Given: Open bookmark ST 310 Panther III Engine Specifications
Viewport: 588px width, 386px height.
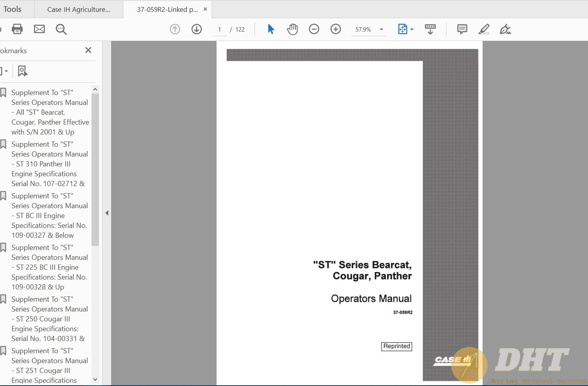Looking at the screenshot, I should [x=50, y=164].
